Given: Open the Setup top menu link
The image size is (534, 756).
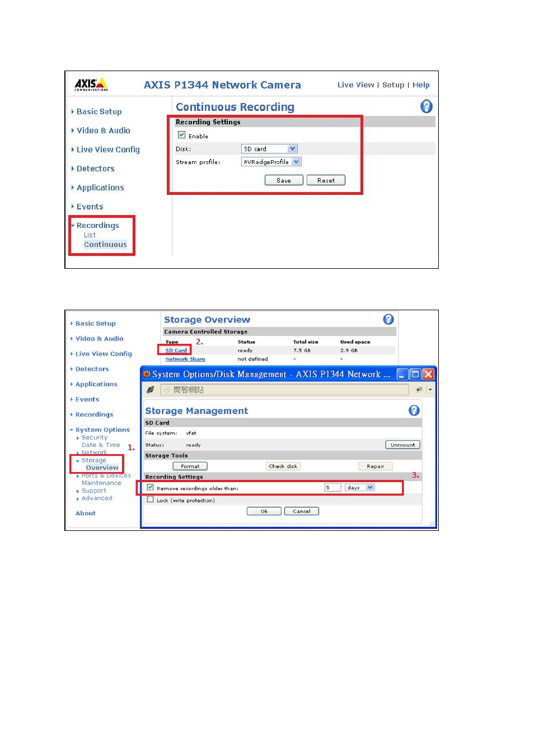Looking at the screenshot, I should pyautogui.click(x=393, y=85).
